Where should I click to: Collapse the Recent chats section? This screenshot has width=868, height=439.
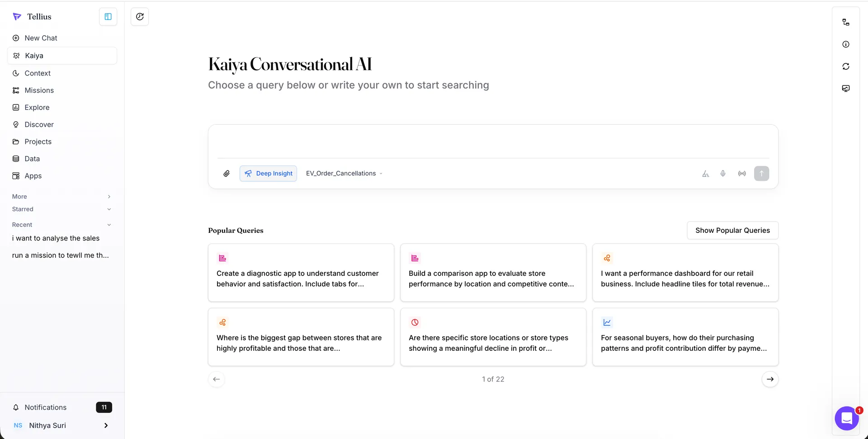[62, 225]
